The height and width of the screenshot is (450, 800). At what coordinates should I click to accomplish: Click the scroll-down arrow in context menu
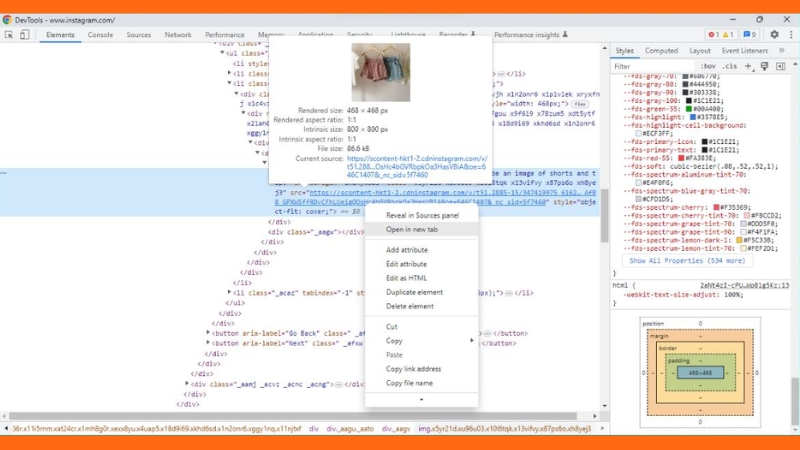pos(421,399)
